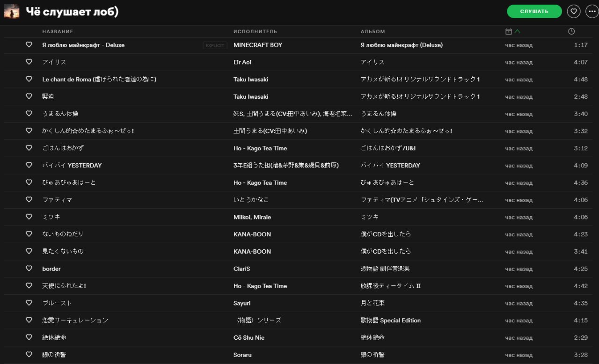Open album ごはんはおかず/U&I
Screen dimensions: 599x364
[x=388, y=148]
